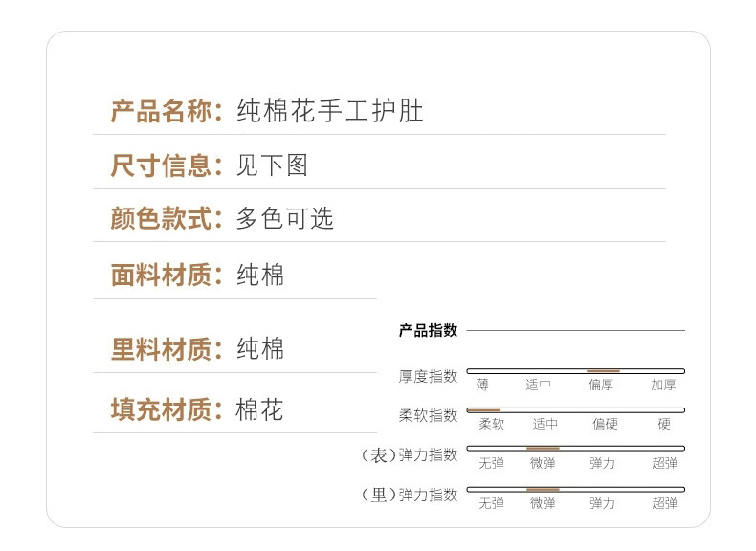Click the 柔软指数 softness slider bar
The width and height of the screenshot is (756, 551).
click(x=575, y=409)
